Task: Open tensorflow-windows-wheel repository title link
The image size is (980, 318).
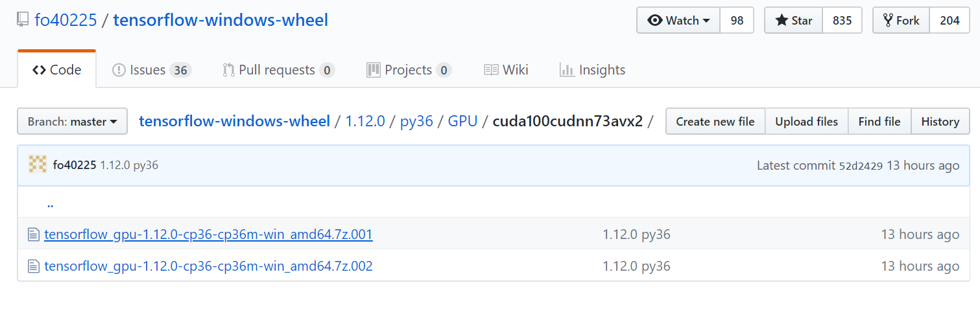Action: pos(221,20)
